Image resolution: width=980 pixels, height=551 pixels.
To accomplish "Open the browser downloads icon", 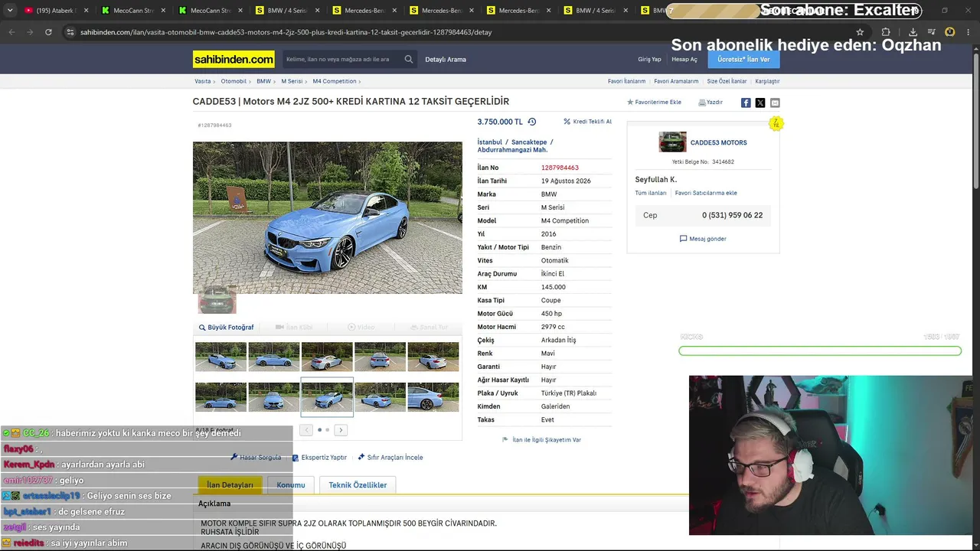I will (x=913, y=32).
